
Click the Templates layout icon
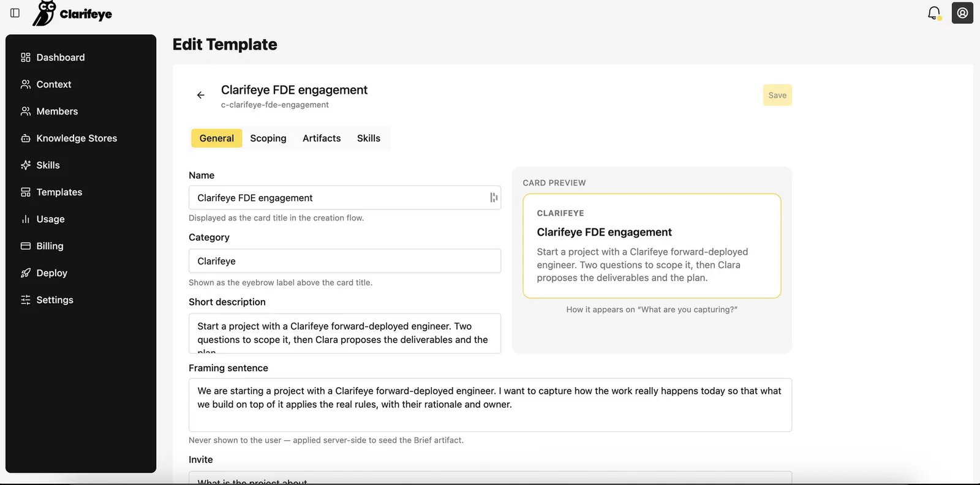(x=26, y=192)
